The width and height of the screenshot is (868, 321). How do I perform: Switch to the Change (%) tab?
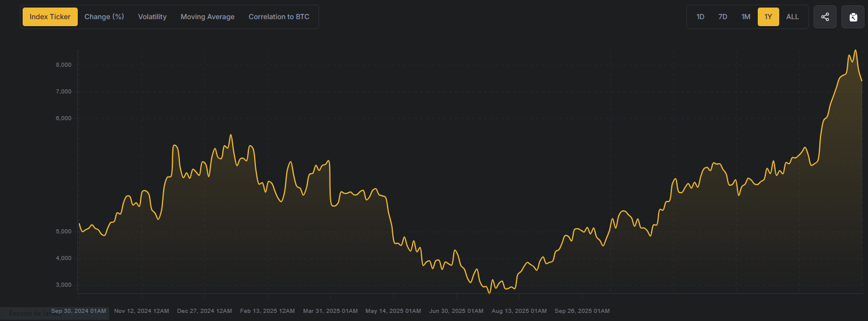104,17
